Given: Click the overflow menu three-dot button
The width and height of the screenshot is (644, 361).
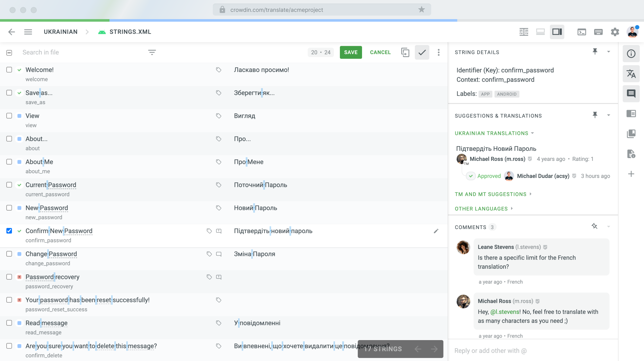Looking at the screenshot, I should [x=439, y=52].
